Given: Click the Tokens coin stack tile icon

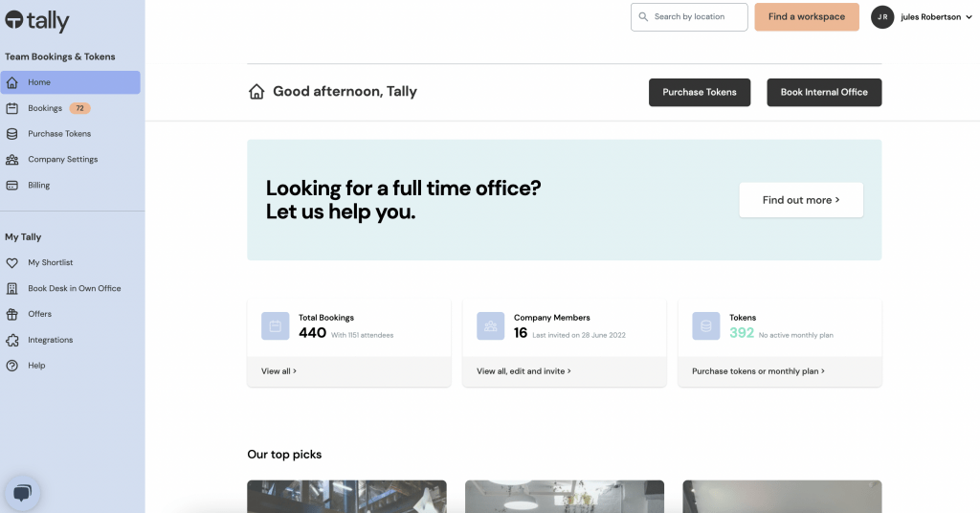Looking at the screenshot, I should [705, 325].
